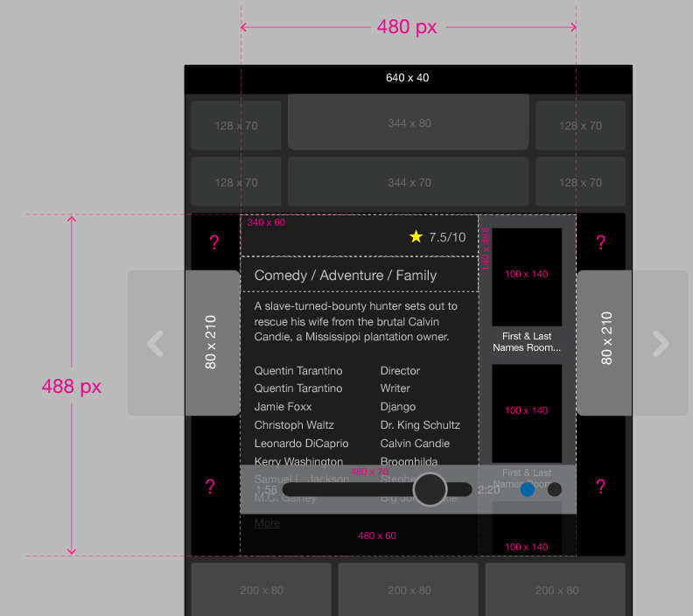Click the Django role name
This screenshot has width=693, height=616.
click(x=398, y=407)
